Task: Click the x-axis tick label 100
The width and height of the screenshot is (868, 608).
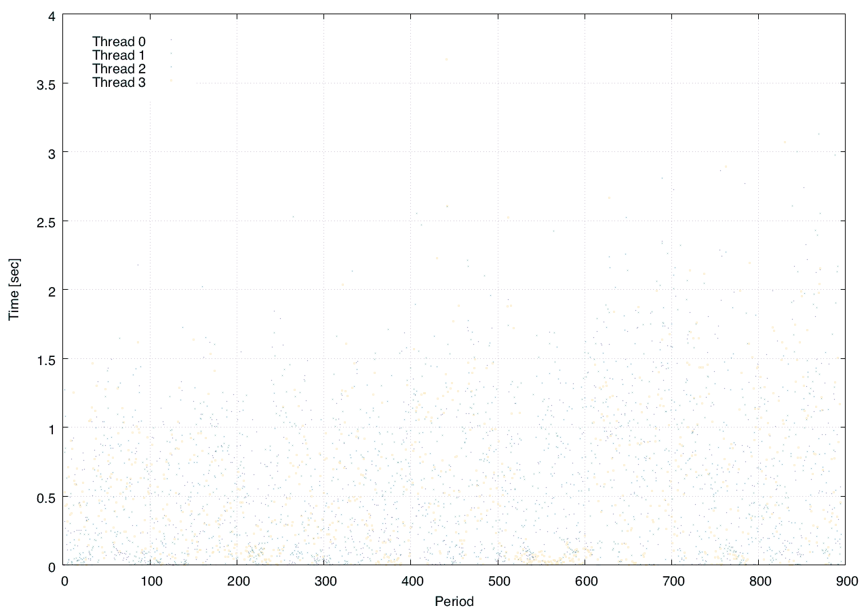Action: [151, 581]
